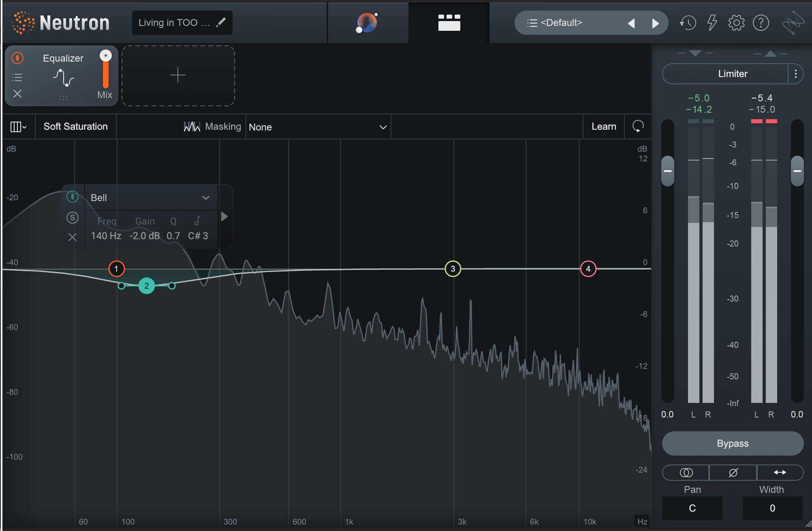This screenshot has height=531, width=812.
Task: Click the Equalizer Mix slider knob
Action: coord(106,56)
